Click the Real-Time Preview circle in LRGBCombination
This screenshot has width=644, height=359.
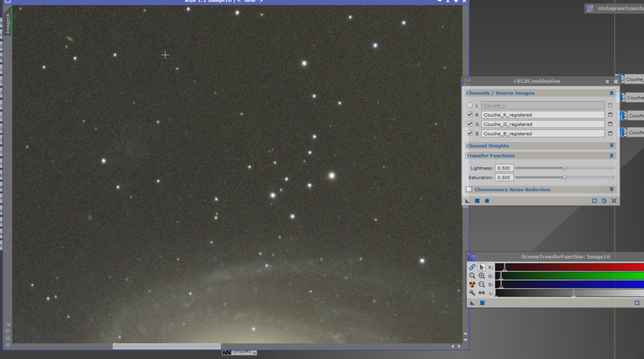(x=487, y=201)
